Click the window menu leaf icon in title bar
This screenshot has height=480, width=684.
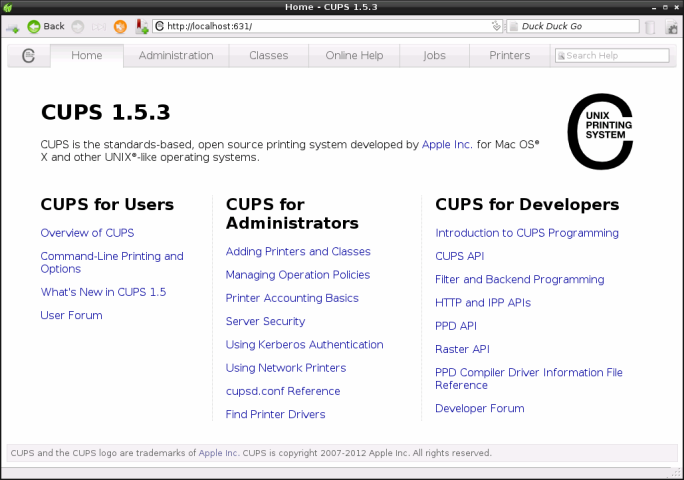tap(7, 7)
